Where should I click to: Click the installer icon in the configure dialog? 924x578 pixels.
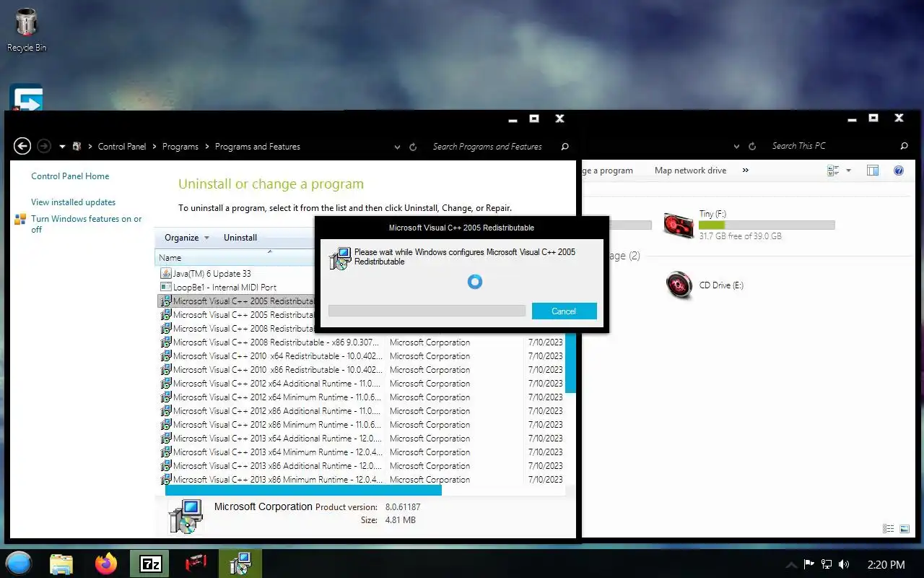click(x=339, y=259)
